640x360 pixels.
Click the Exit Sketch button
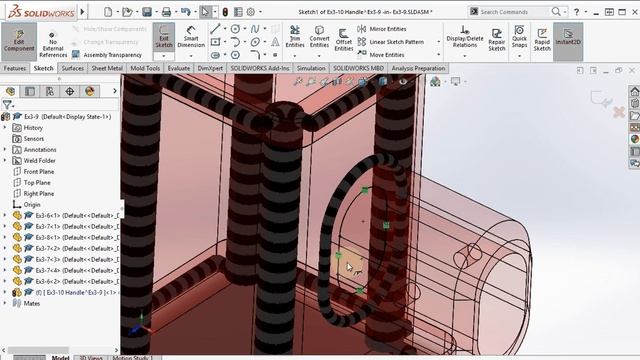point(164,37)
